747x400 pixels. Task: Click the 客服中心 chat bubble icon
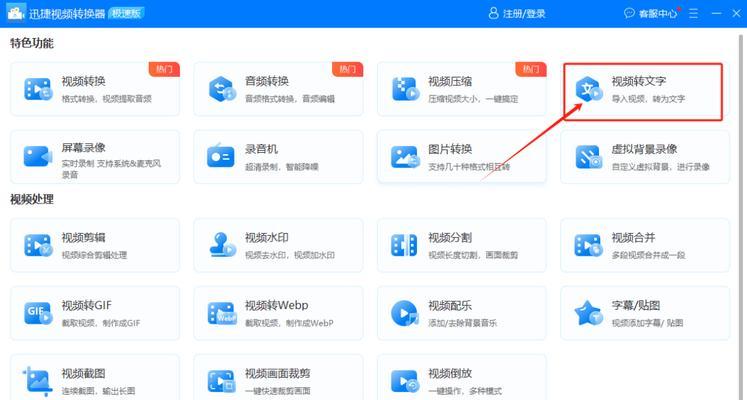coord(629,13)
